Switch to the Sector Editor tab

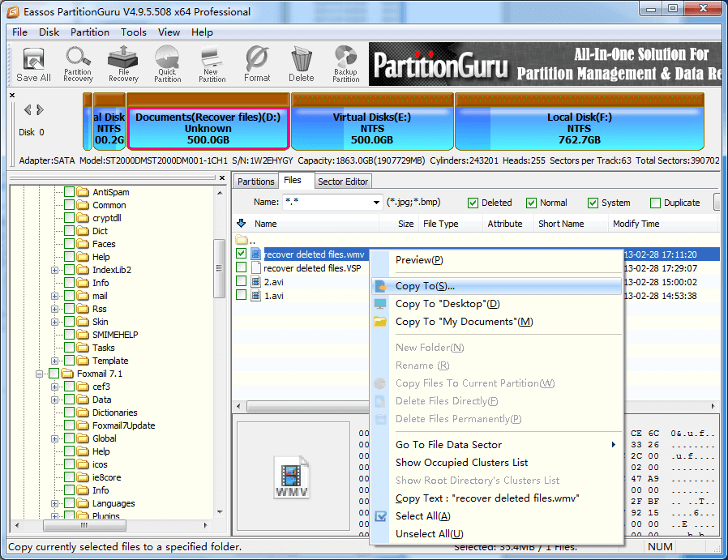tap(342, 182)
